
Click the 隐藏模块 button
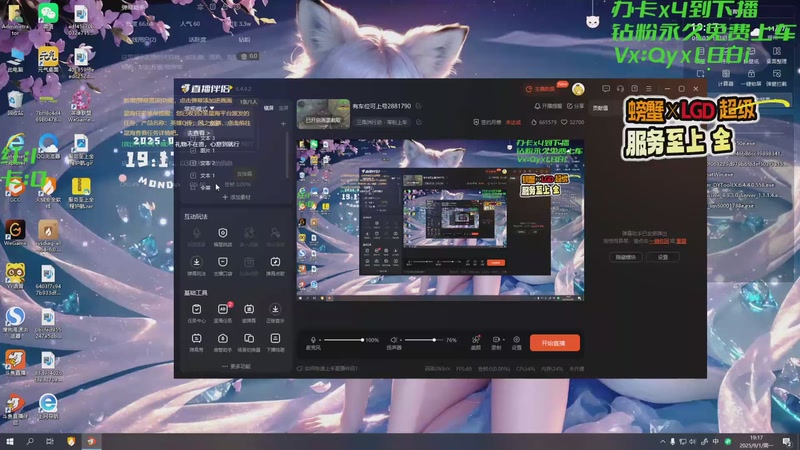tap(626, 257)
